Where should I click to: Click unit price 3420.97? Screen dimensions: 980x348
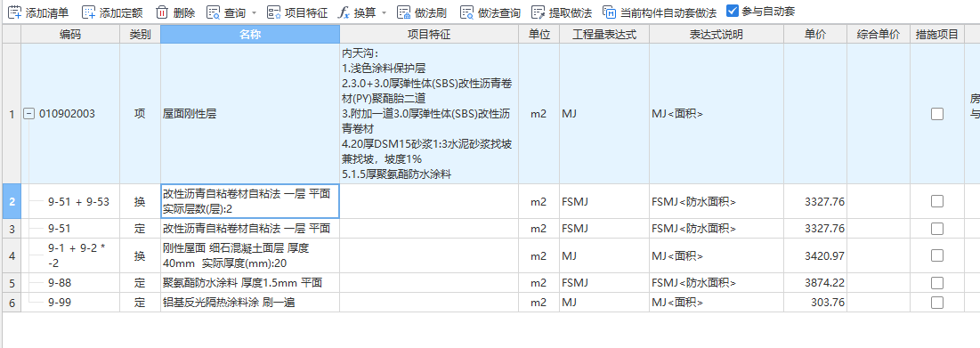[x=815, y=255]
